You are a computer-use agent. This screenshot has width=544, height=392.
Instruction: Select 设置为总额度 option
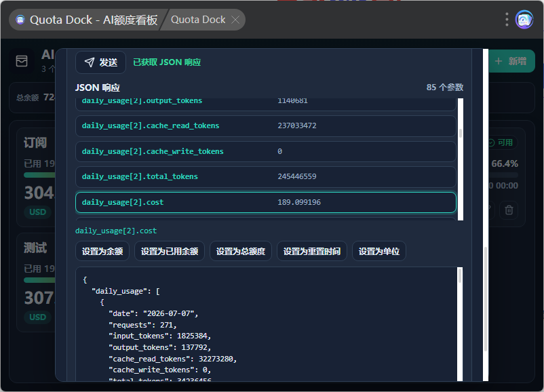(x=240, y=251)
